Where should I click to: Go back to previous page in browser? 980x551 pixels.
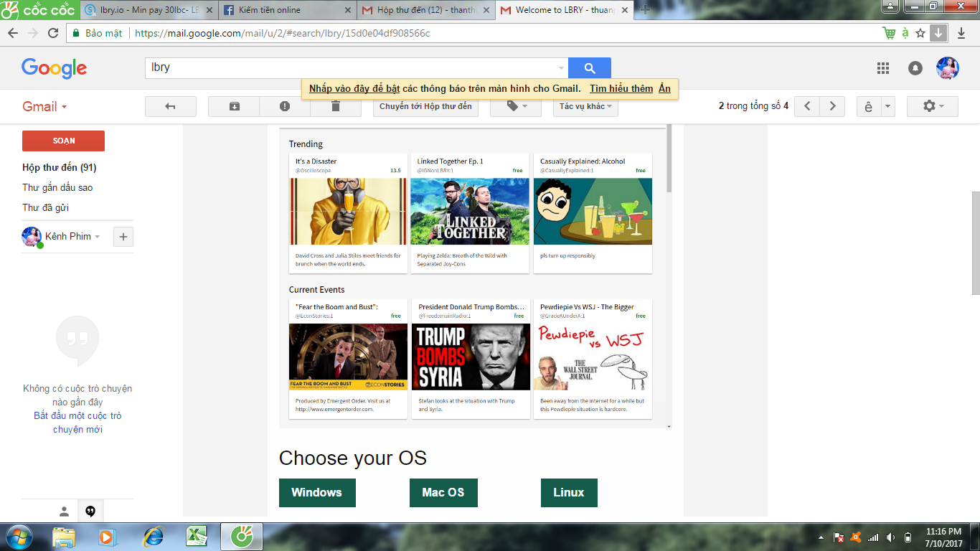(x=13, y=33)
